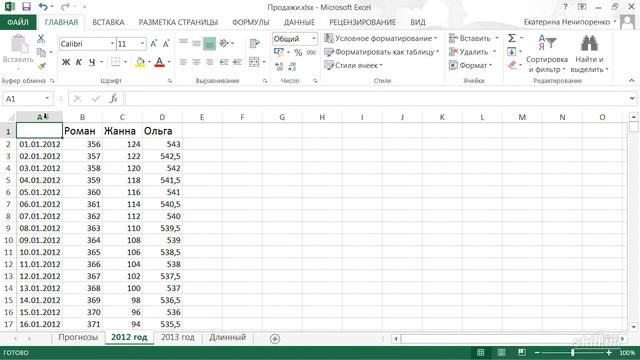Adjust the zoom slider handle
640x360 pixels.
pyautogui.click(x=573, y=352)
